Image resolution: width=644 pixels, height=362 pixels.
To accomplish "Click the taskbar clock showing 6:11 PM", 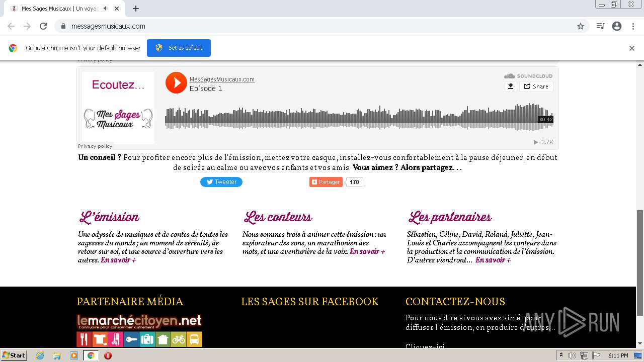I will point(618,355).
